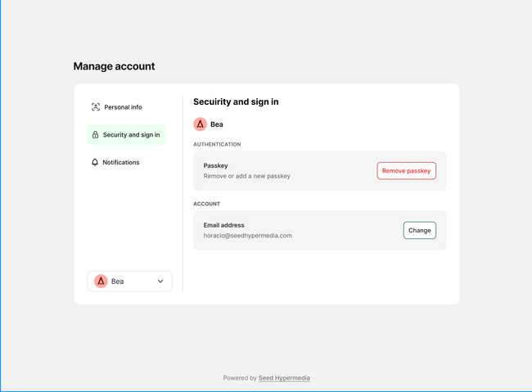Image resolution: width=532 pixels, height=392 pixels.
Task: Click the Passkey row title
Action: pyautogui.click(x=215, y=165)
